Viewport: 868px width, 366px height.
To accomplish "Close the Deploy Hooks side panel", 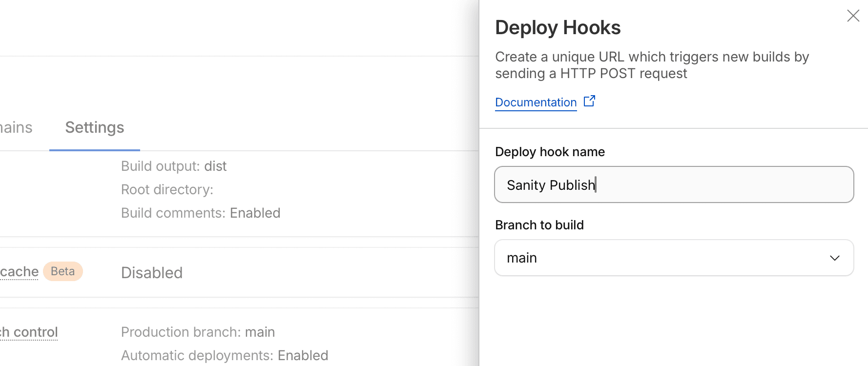I will 853,16.
